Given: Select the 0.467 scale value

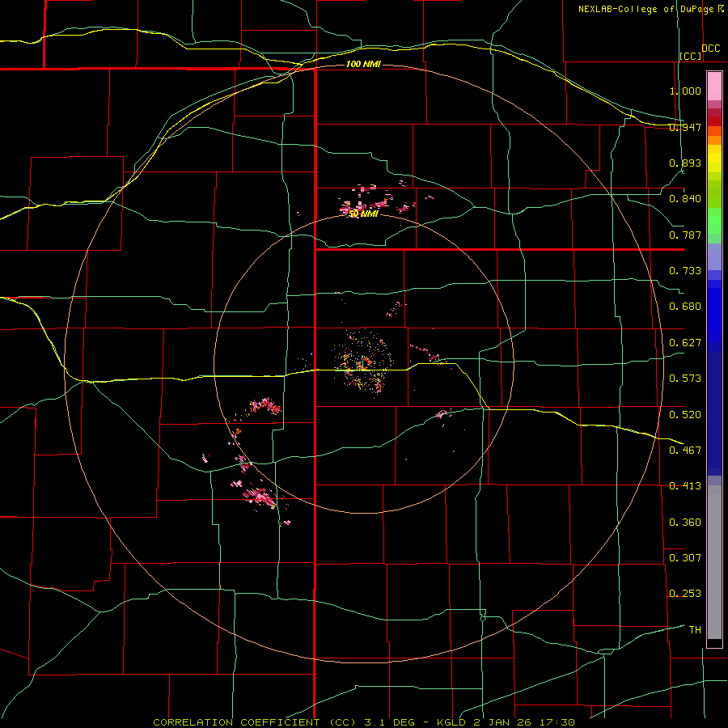Looking at the screenshot, I should point(685,451).
